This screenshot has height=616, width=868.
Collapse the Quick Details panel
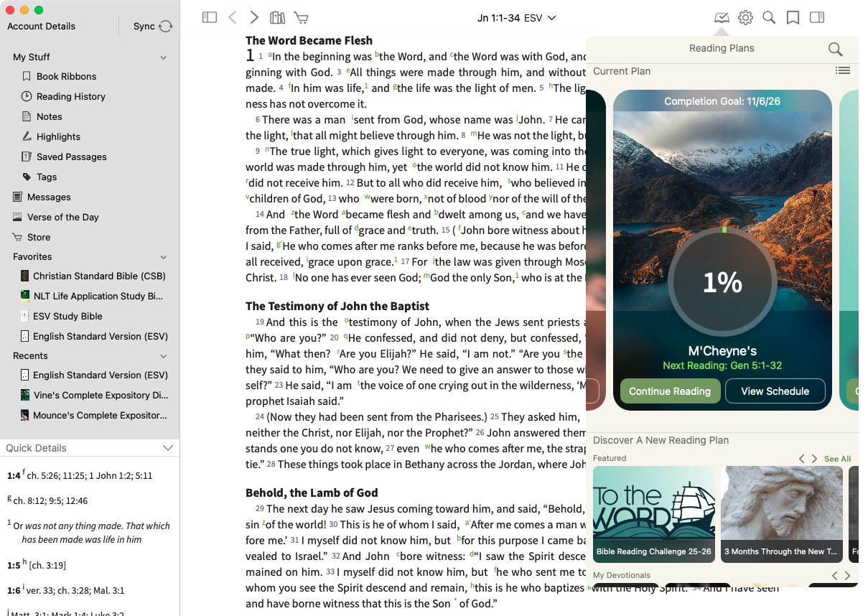[x=168, y=448]
